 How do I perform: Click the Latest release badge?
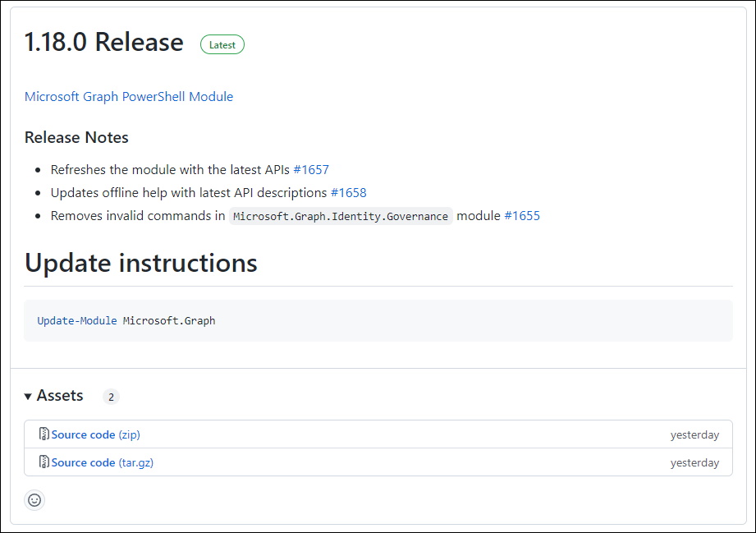point(222,45)
